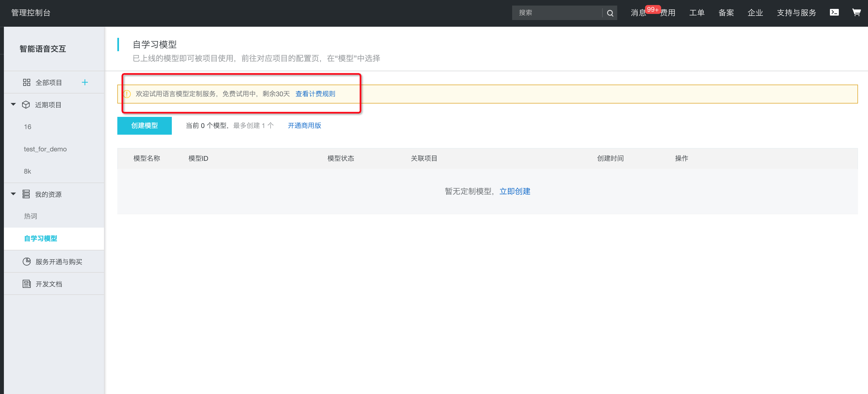The height and width of the screenshot is (394, 868).
Task: Open 全部项目 in the sidebar
Action: coord(49,82)
